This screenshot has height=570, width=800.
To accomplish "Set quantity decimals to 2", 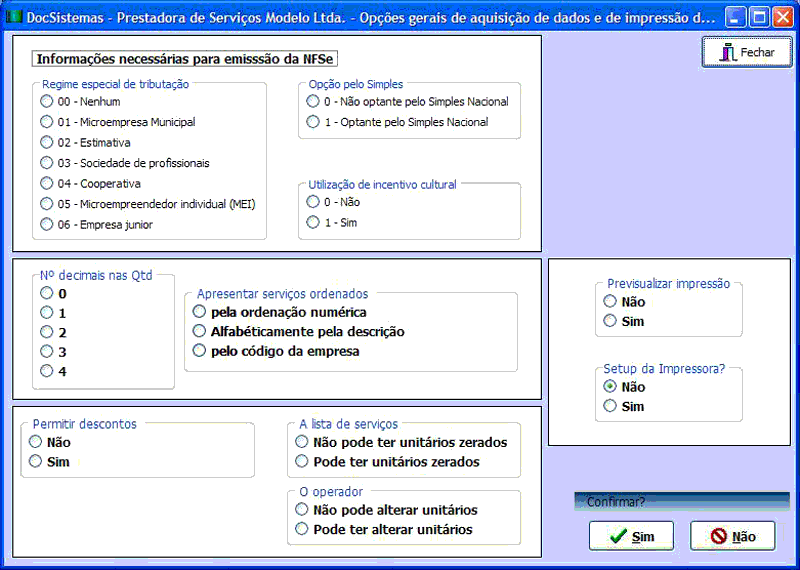I will pos(46,332).
